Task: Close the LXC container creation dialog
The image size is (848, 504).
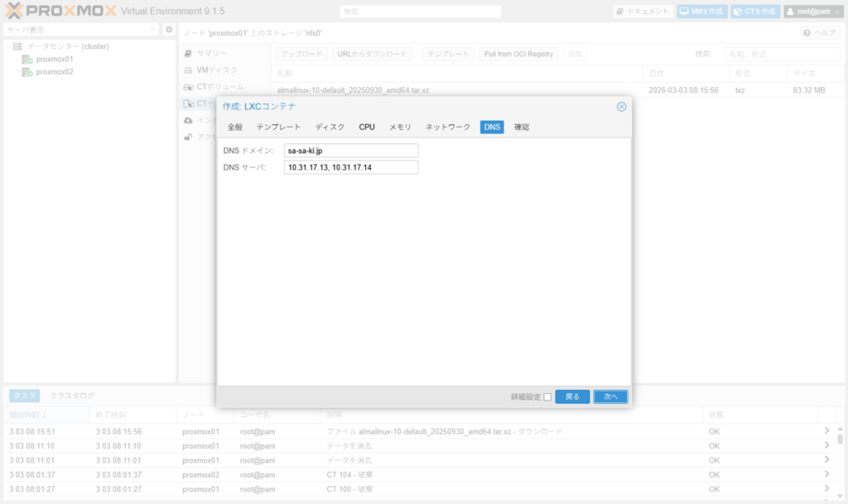Action: (x=621, y=106)
